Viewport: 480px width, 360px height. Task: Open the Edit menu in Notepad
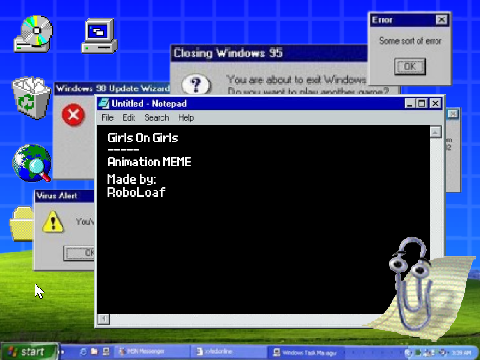pyautogui.click(x=129, y=118)
